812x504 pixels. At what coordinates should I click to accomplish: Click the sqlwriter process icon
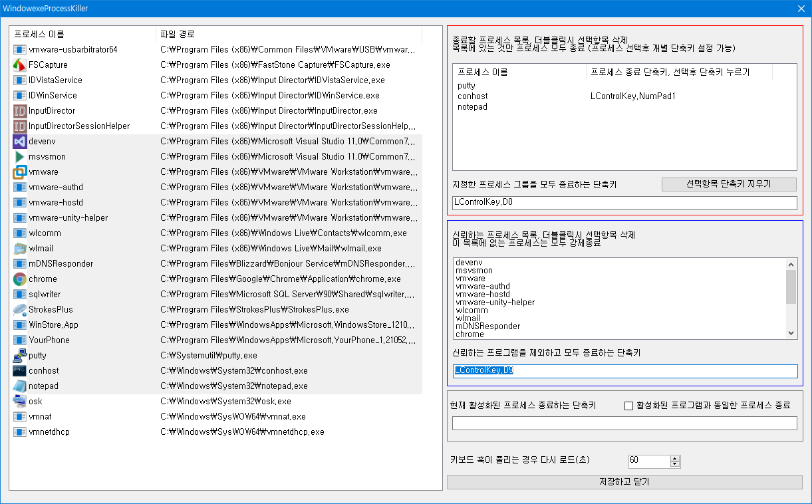[19, 295]
